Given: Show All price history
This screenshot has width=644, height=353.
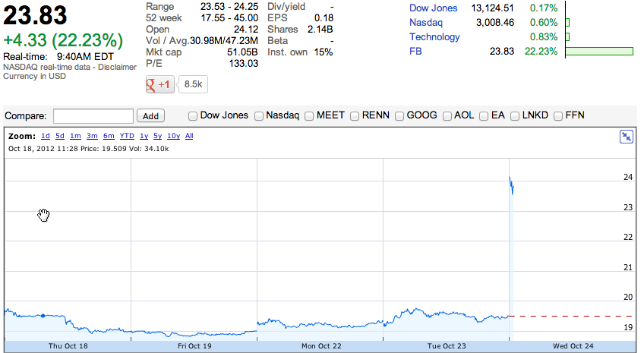Looking at the screenshot, I should click(x=189, y=136).
